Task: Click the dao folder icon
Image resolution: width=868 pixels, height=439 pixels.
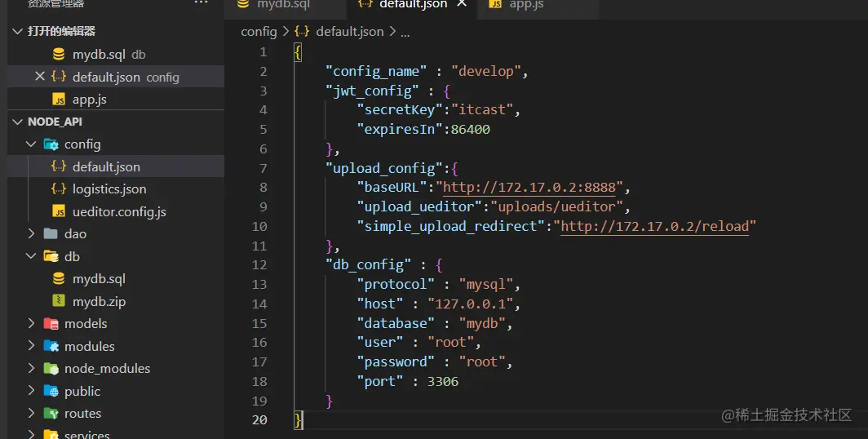Action: pos(51,233)
